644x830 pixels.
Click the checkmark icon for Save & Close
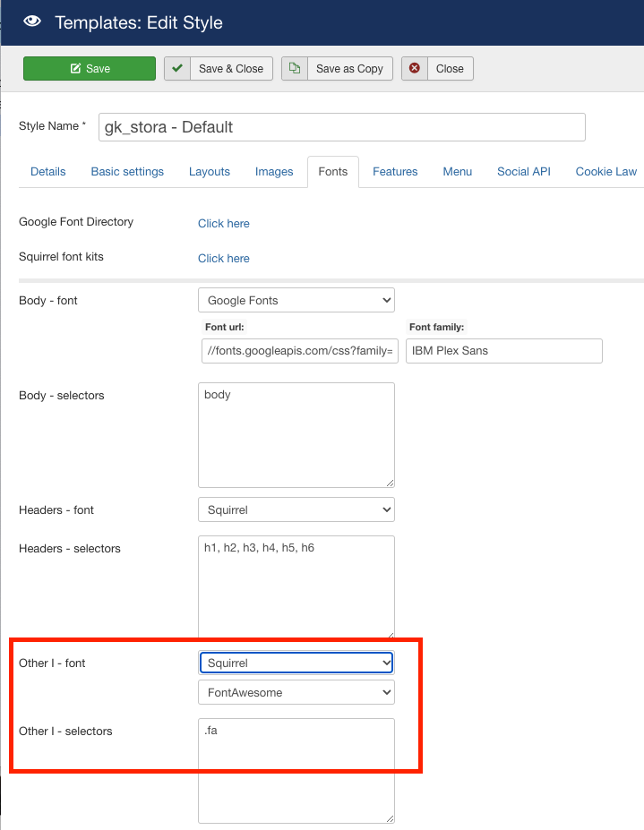tap(177, 69)
